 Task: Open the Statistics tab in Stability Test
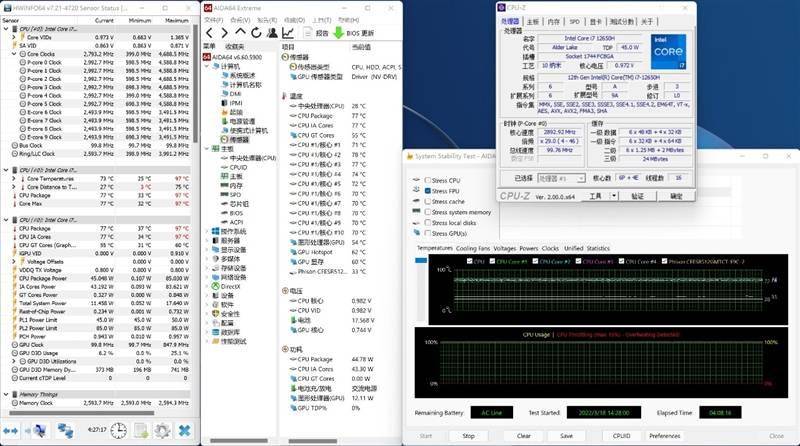click(x=598, y=249)
